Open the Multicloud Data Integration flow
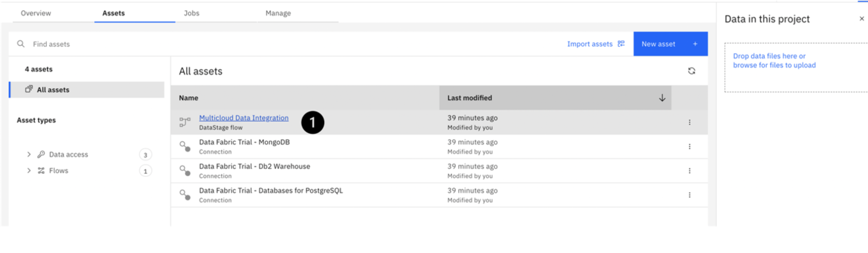The height and width of the screenshot is (253, 868). (x=244, y=118)
